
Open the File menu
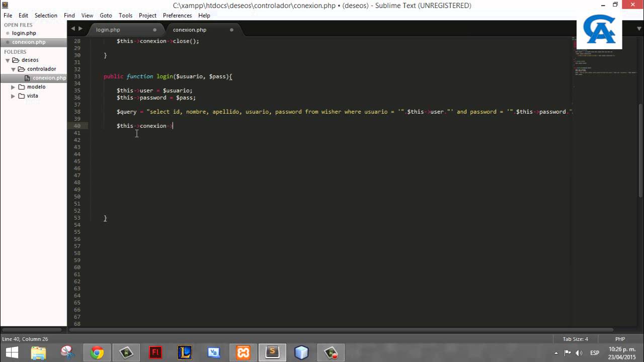point(8,16)
